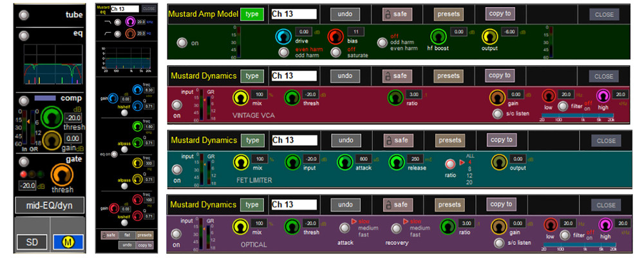Toggle the high-pass filter in Mustard eq
The width and height of the screenshot is (644, 258).
coord(118,34)
